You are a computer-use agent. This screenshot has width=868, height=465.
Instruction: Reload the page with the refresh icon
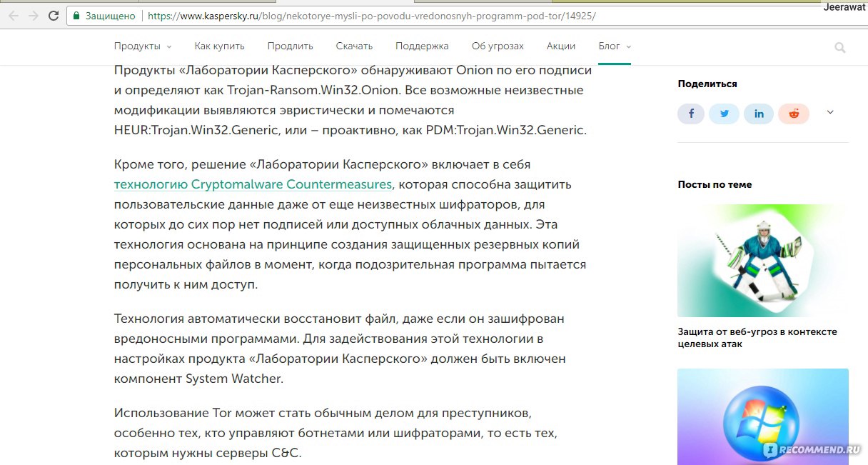(54, 15)
